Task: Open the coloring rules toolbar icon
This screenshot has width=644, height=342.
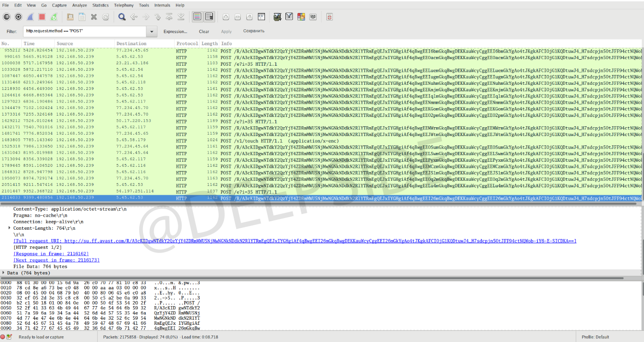Action: point(301,17)
